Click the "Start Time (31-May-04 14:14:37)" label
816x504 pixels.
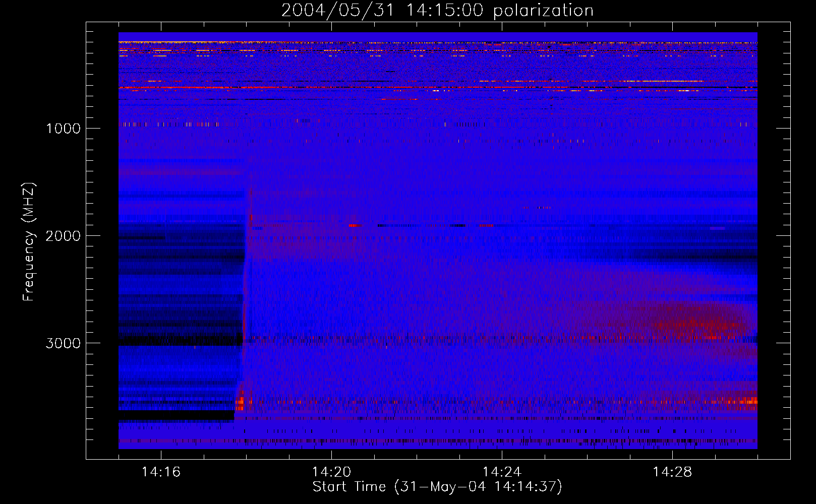pos(437,487)
